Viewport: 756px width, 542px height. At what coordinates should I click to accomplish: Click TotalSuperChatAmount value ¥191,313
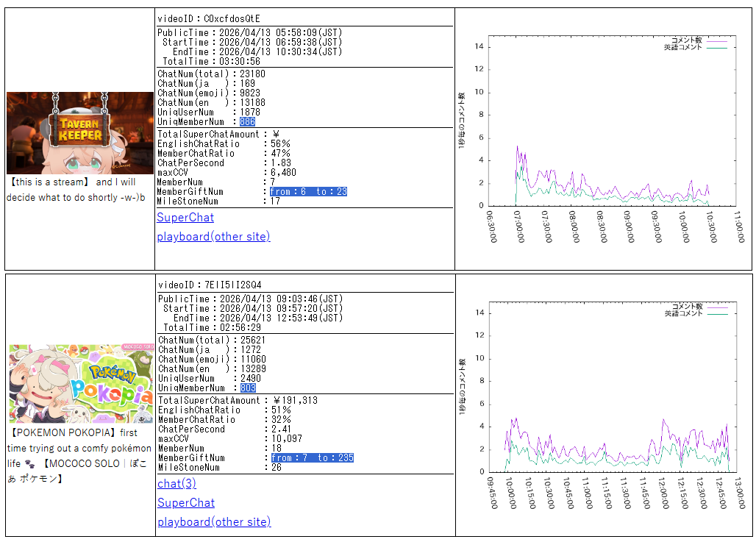tap(296, 400)
